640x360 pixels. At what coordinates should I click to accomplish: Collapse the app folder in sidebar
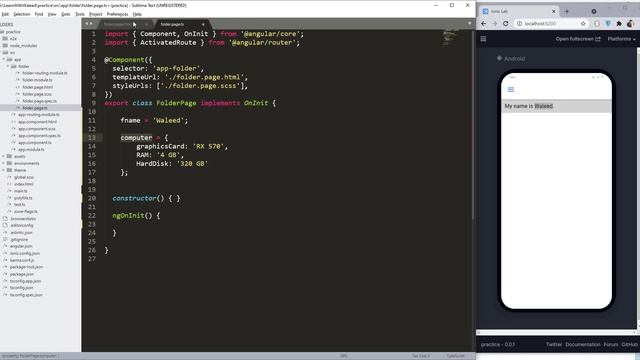click(x=17, y=59)
